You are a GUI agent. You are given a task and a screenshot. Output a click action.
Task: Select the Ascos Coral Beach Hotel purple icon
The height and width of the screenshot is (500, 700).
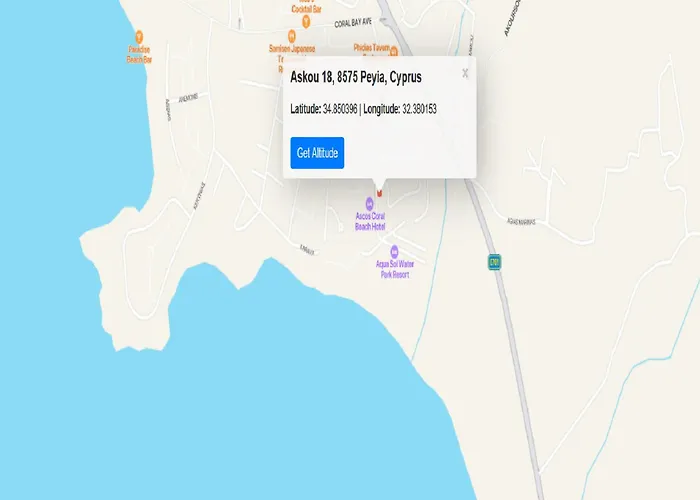(x=369, y=204)
